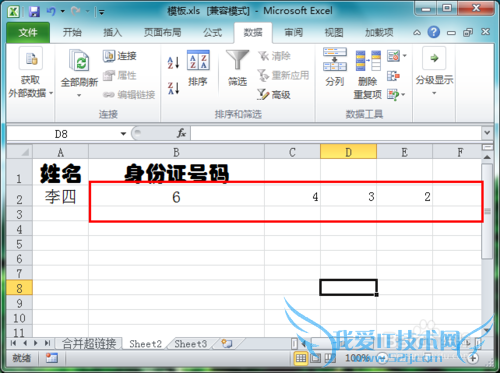The width and height of the screenshot is (500, 373).
Task: Switch to the 公式 tab
Action: (213, 32)
